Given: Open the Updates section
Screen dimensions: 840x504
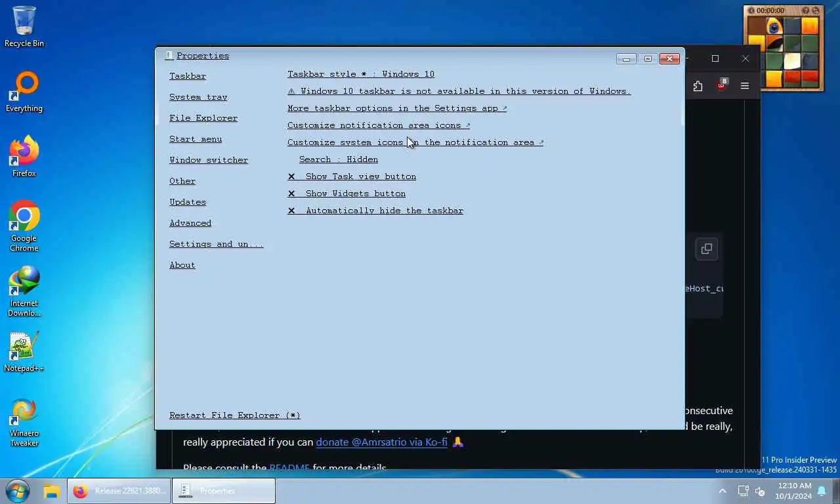Looking at the screenshot, I should tap(188, 202).
